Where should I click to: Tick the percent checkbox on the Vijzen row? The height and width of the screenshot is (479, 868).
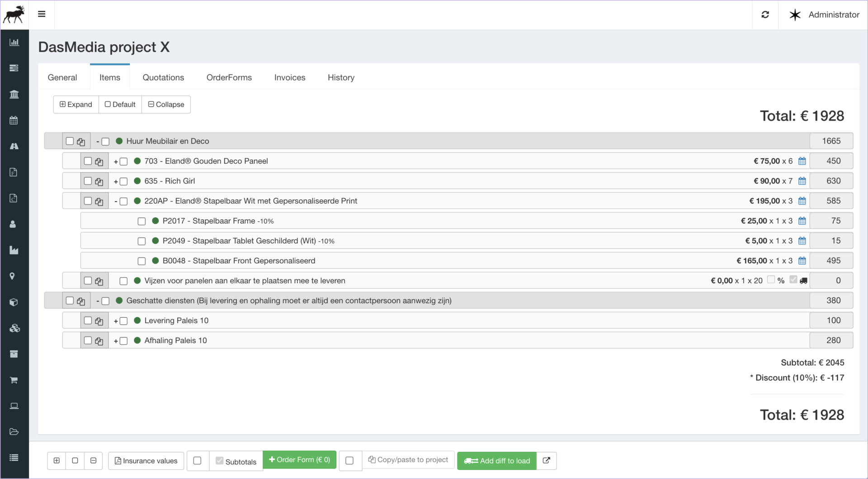(771, 280)
